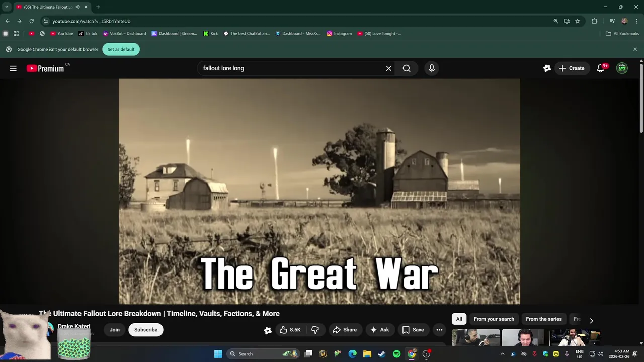Bookmark this page with the star

pos(578,21)
